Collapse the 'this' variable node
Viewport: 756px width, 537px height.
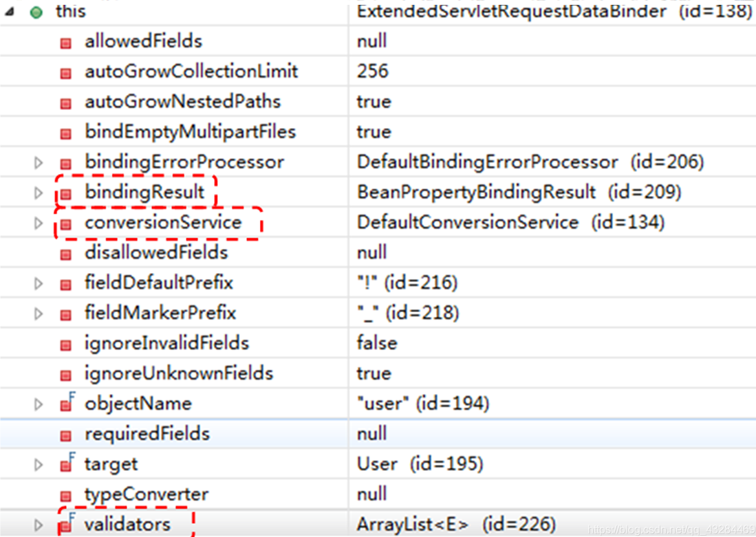coord(9,12)
